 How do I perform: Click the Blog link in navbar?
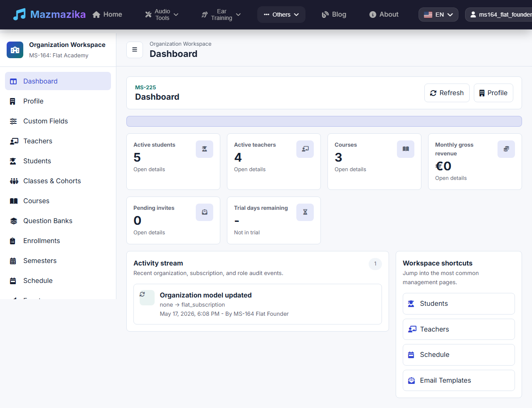point(334,15)
